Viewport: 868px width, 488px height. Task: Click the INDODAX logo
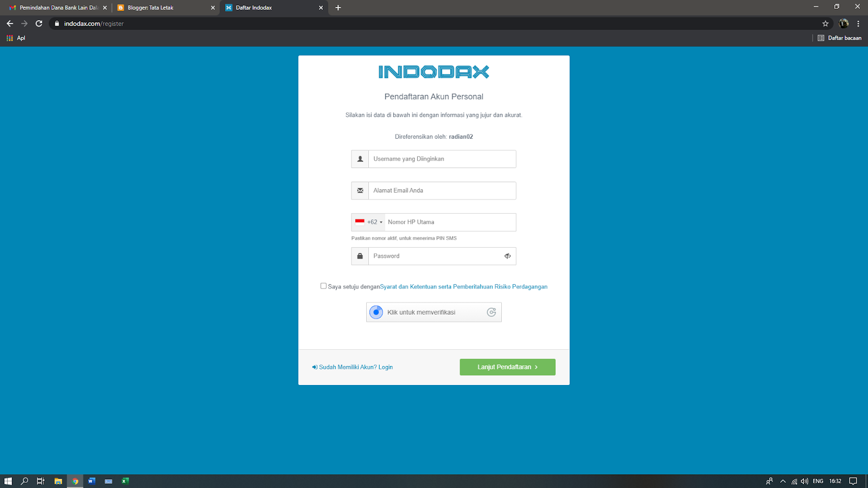click(x=434, y=72)
